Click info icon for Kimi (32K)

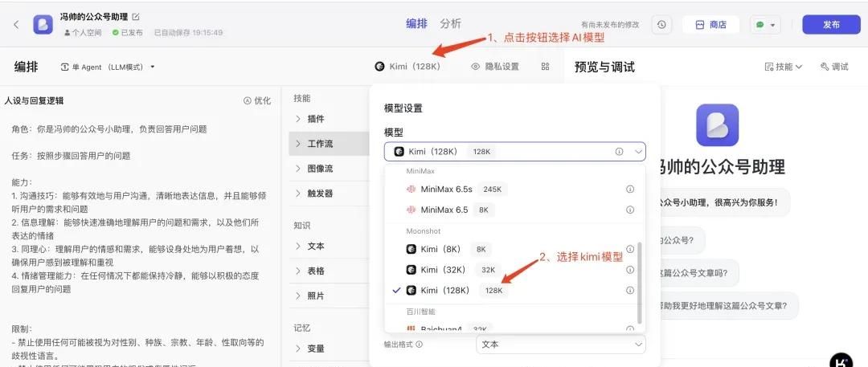[630, 270]
